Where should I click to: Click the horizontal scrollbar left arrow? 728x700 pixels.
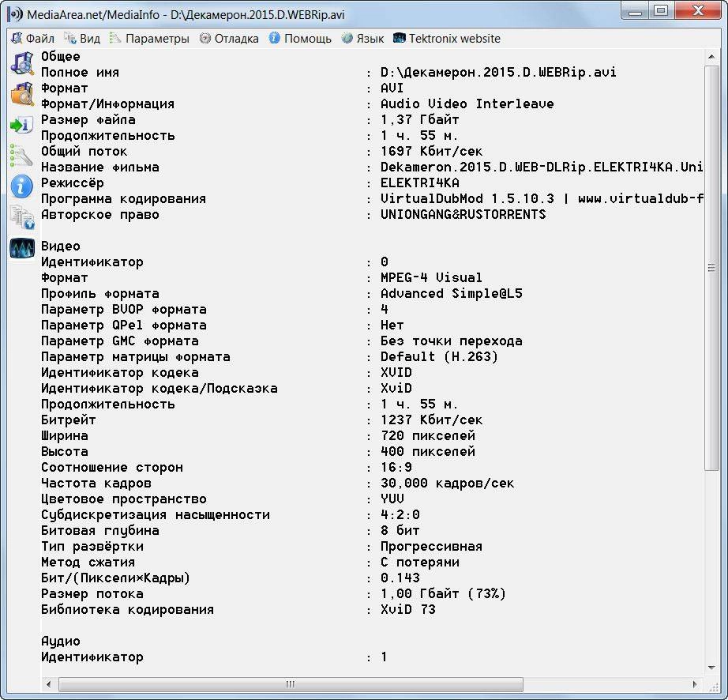[48, 684]
